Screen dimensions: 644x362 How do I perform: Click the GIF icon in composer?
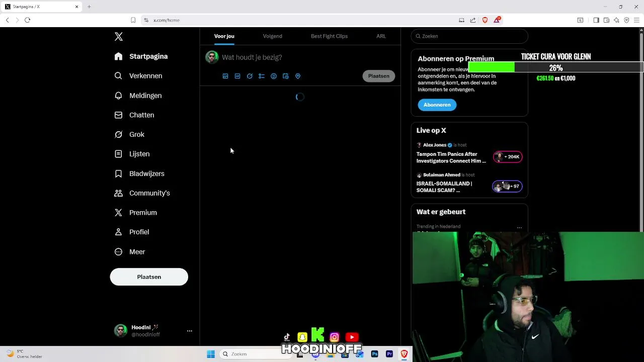point(237,76)
